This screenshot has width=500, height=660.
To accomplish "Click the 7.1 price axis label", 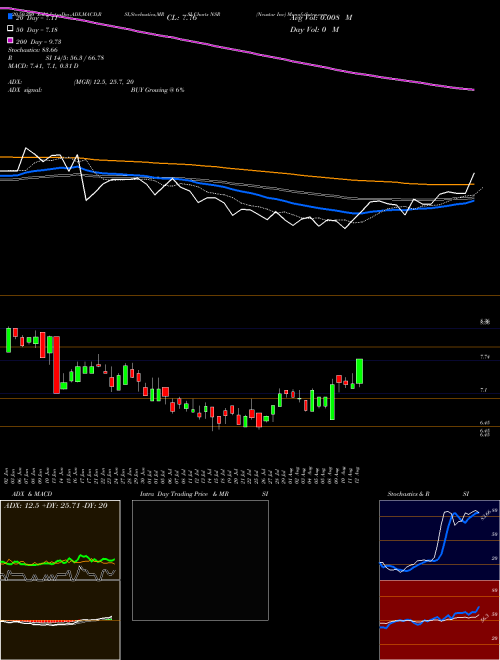I will click(x=484, y=390).
